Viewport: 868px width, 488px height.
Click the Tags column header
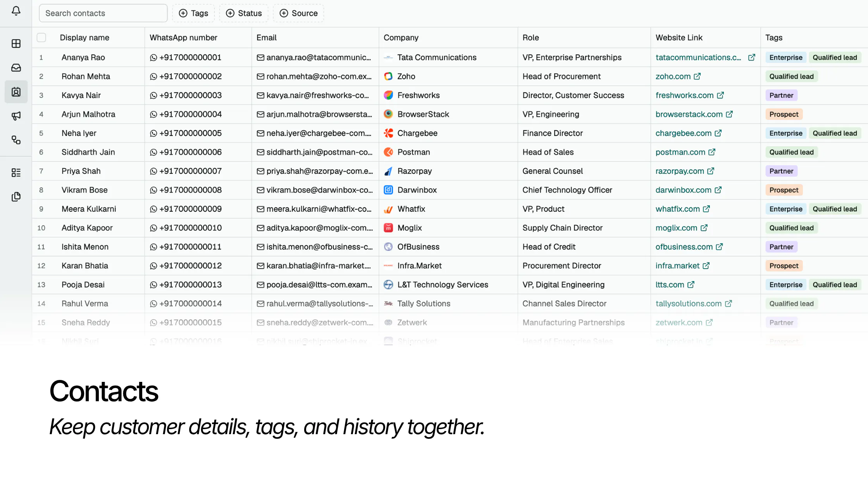click(774, 38)
